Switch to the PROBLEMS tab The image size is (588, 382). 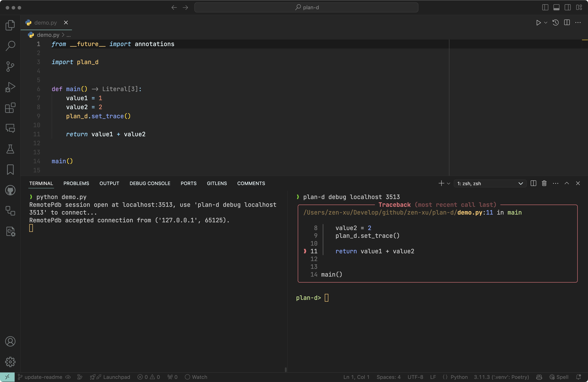pos(76,183)
